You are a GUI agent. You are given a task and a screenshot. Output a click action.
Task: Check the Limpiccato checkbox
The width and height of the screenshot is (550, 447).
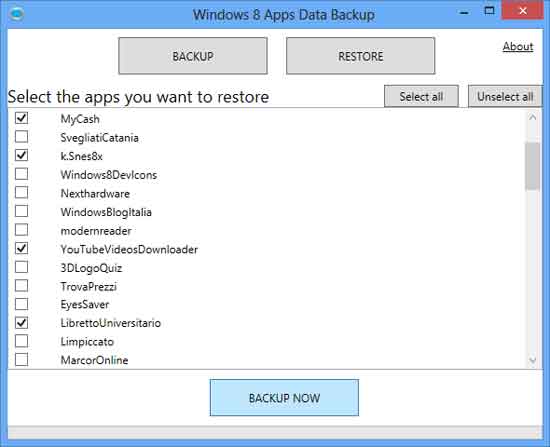[21, 341]
